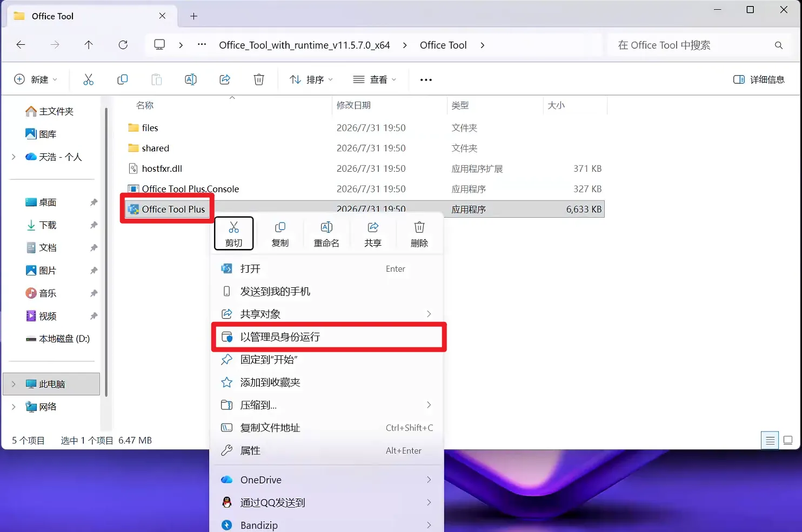Switch to large thumbnails view in status bar
The image size is (802, 532).
click(x=788, y=440)
